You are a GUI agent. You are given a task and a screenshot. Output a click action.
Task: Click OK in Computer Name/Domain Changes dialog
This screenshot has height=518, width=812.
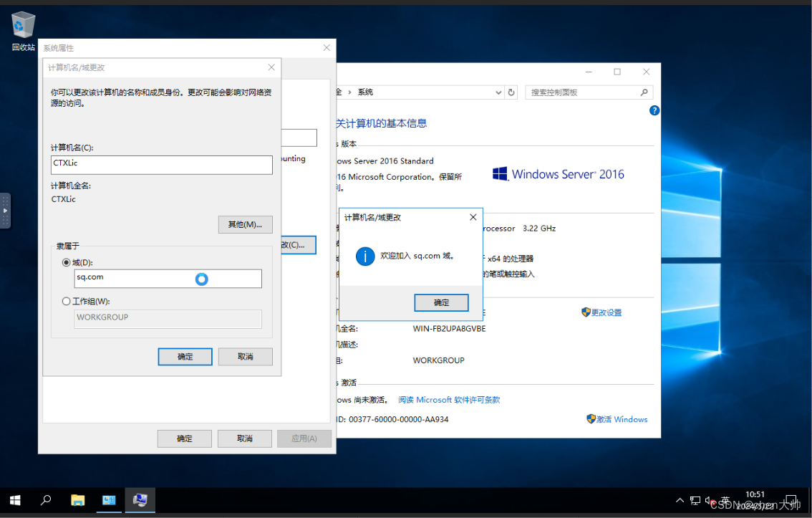point(185,356)
